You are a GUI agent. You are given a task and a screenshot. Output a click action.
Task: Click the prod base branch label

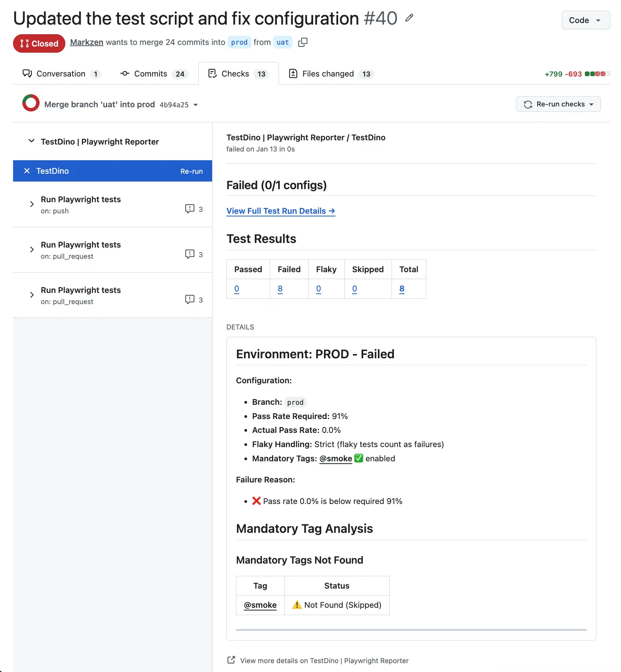pos(239,42)
